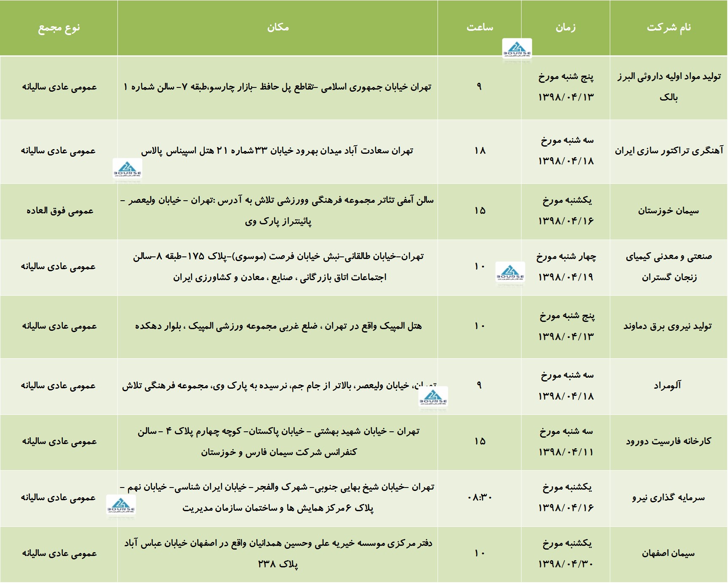The height and width of the screenshot is (583, 728).
Task: Click the date cell for البرز بالک row
Action: tap(566, 87)
